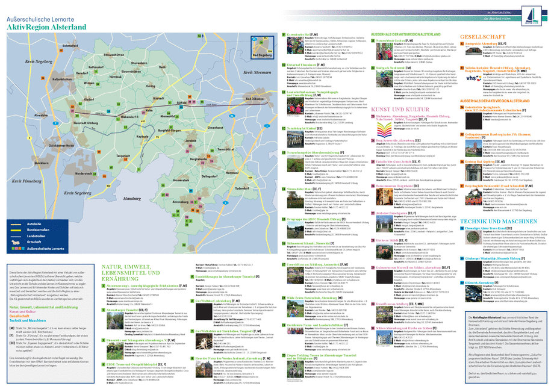Click the green number 9 square by Kattendorfer Hof
Image resolution: width=554 pixels, height=392 pixels.
pos(284,35)
